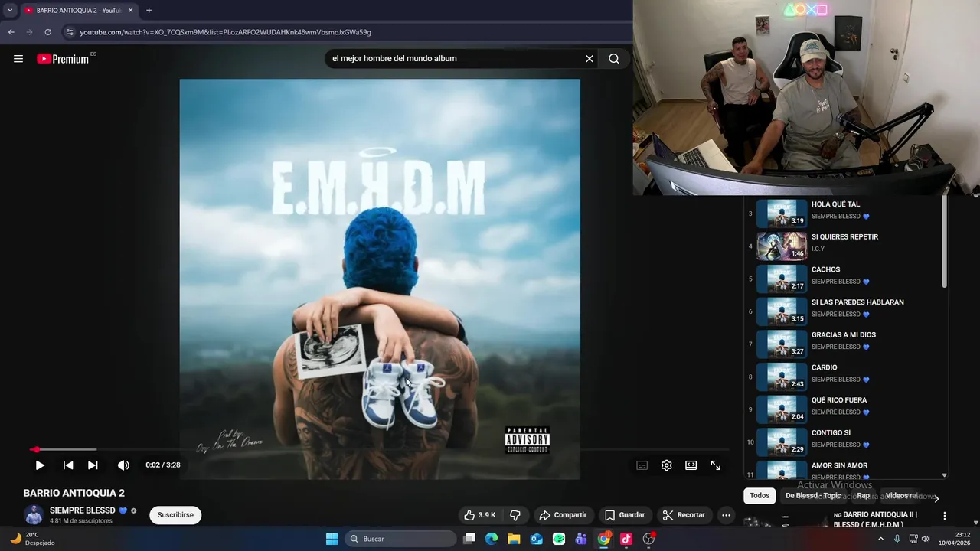The image size is (980, 551).
Task: Open options for BARRIO ANTIOQUIA II suggestion
Action: pyautogui.click(x=945, y=517)
